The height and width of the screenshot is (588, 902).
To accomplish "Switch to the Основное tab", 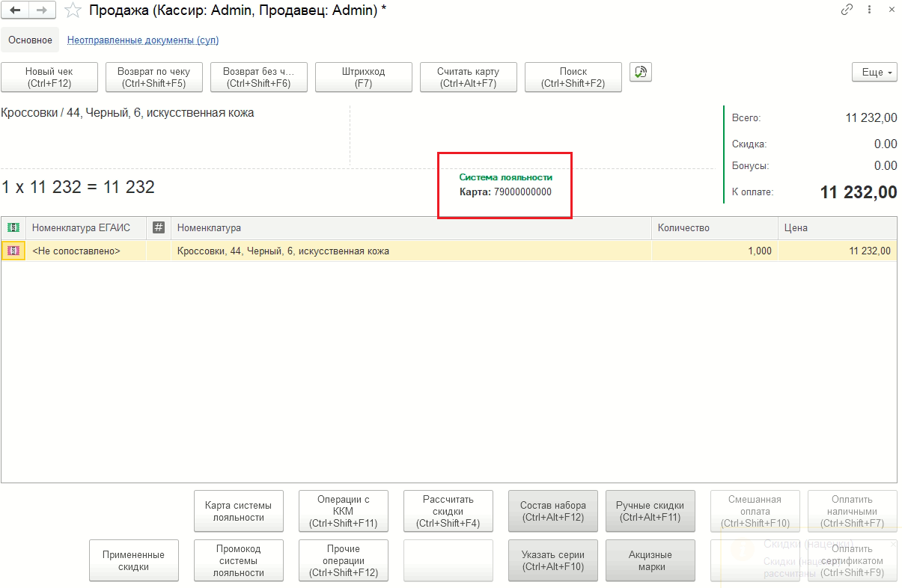I will click(30, 40).
